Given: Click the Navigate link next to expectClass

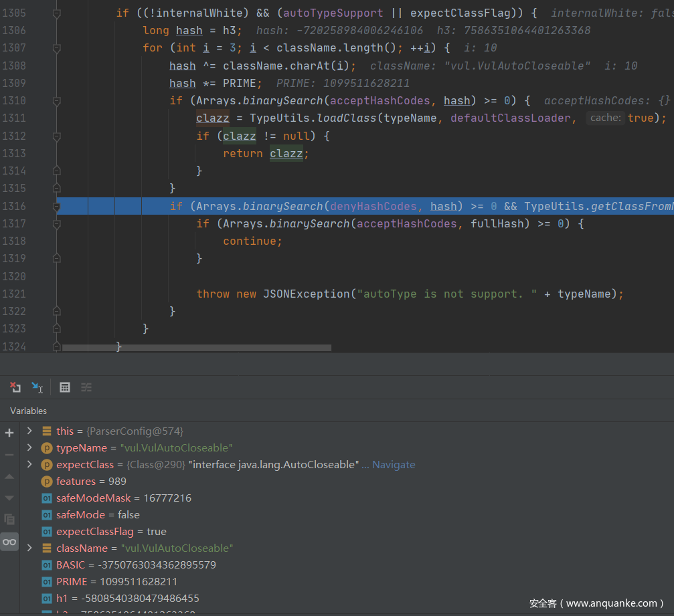Looking at the screenshot, I should pyautogui.click(x=394, y=464).
